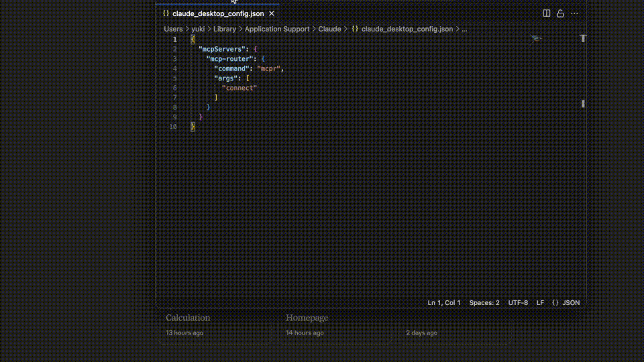The width and height of the screenshot is (644, 362).
Task: Click the minimap code preview
Action: tap(536, 39)
